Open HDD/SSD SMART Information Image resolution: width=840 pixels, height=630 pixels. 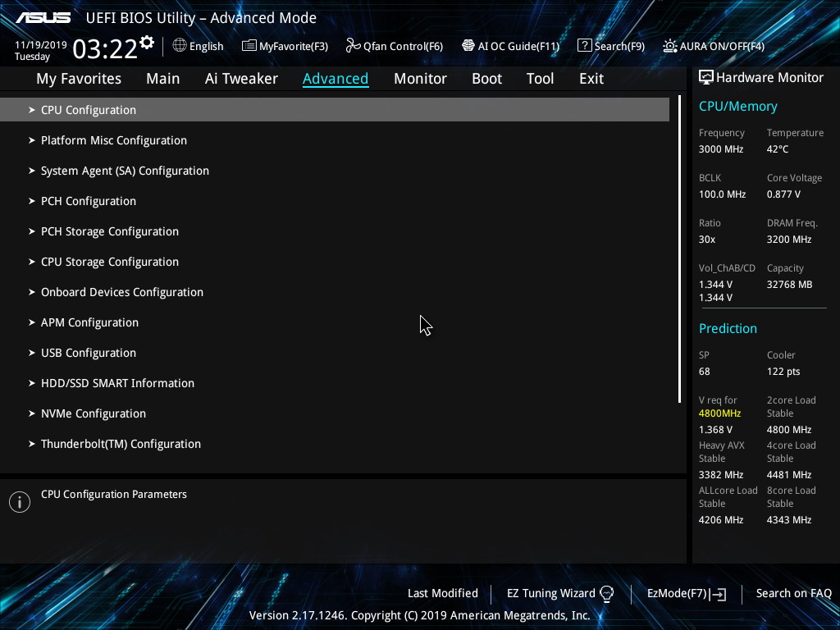click(118, 384)
